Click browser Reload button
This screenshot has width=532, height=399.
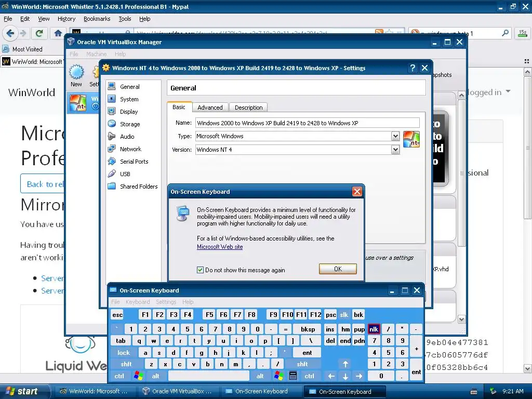pos(39,33)
